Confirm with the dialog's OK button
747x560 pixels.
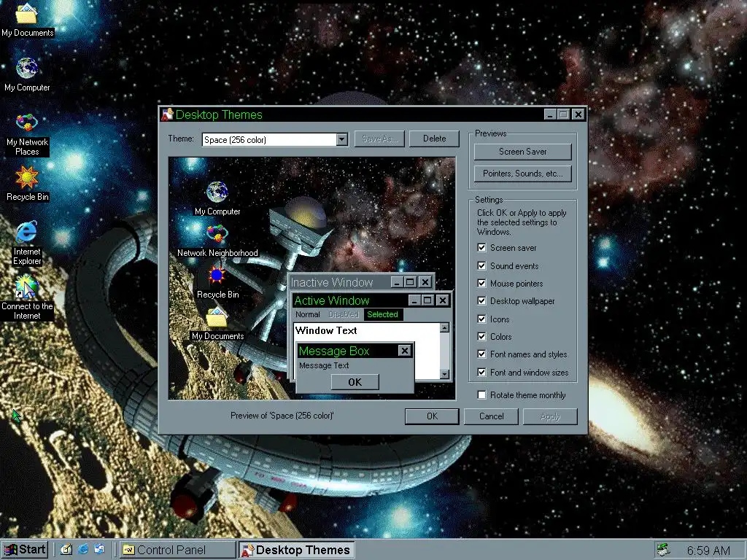coord(432,416)
